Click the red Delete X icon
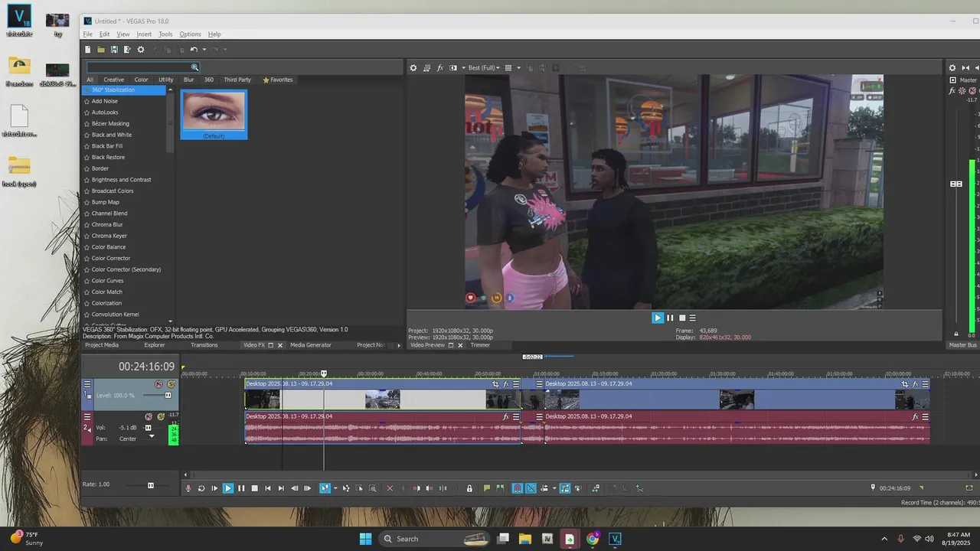 tap(390, 488)
